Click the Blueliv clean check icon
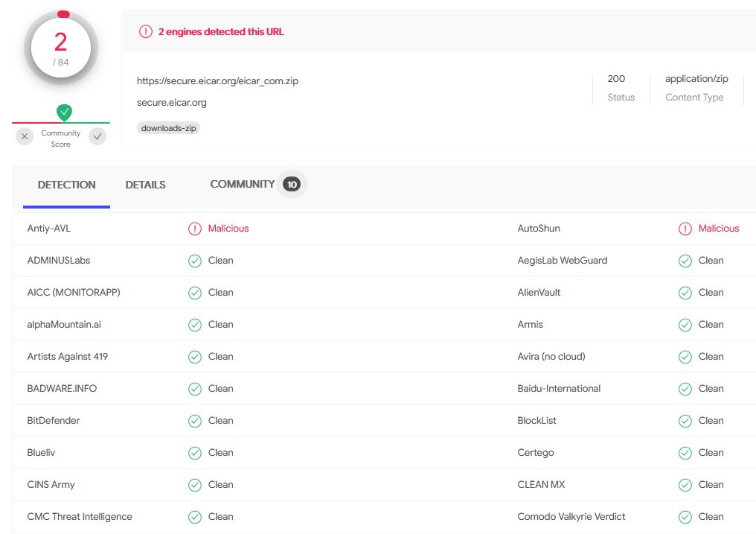Viewport: 756px width, 534px height. point(195,453)
